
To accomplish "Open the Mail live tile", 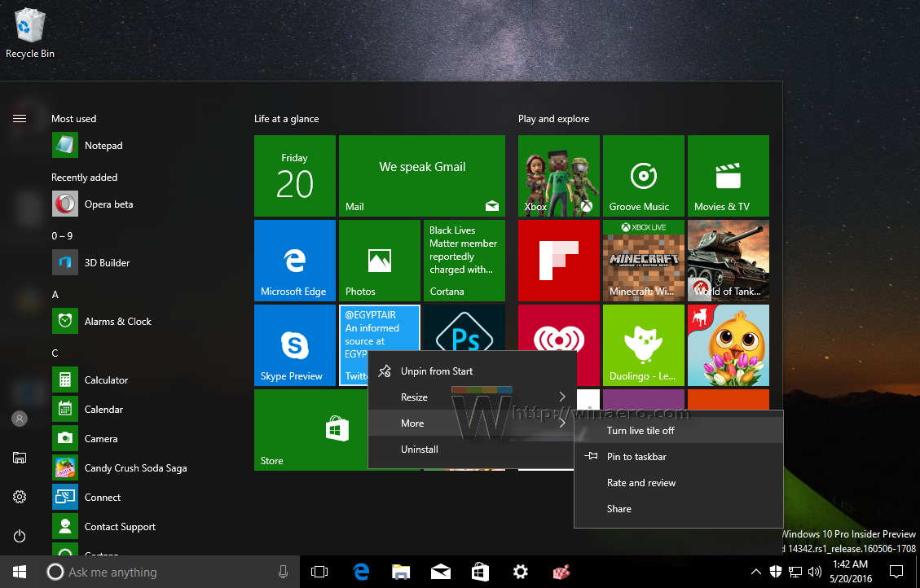I will click(x=422, y=176).
